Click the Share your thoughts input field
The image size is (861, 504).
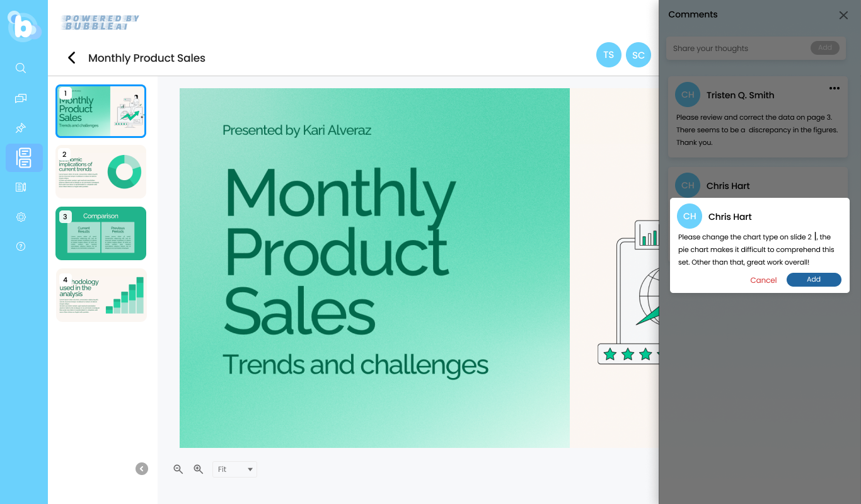coord(737,49)
